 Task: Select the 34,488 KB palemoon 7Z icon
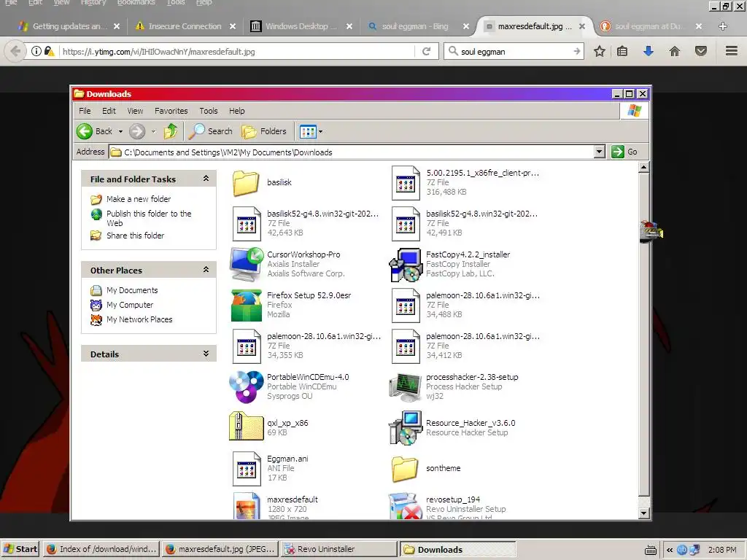click(x=406, y=306)
